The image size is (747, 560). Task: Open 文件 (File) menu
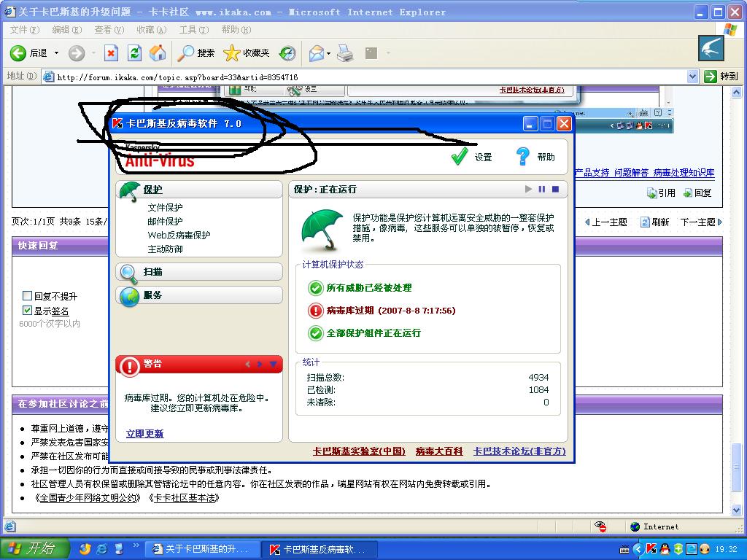click(x=24, y=30)
